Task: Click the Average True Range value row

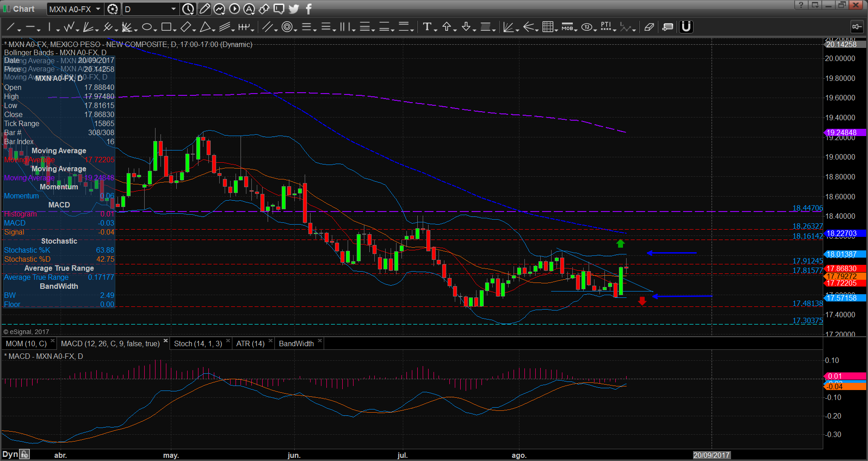Action: coord(59,277)
